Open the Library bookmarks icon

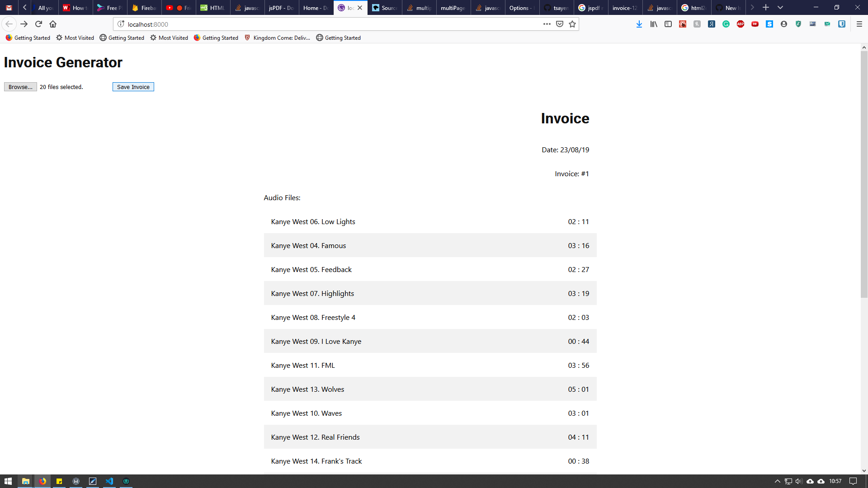click(x=654, y=24)
